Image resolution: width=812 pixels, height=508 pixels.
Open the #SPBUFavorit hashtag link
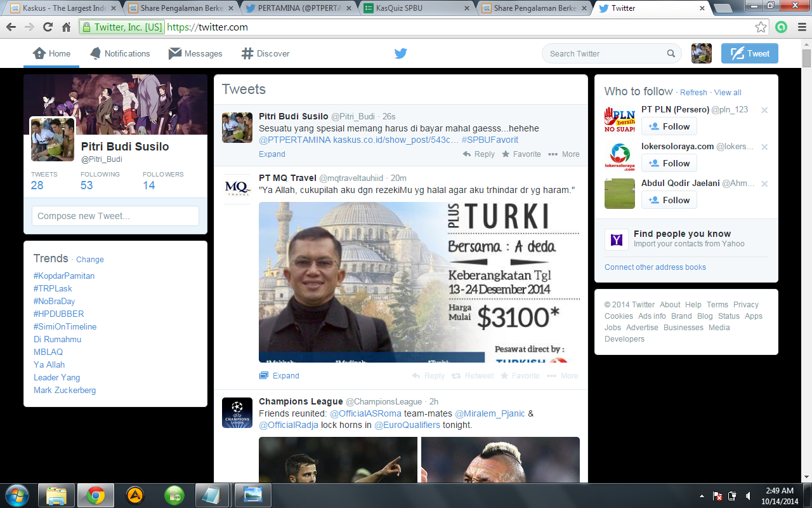tap(490, 140)
